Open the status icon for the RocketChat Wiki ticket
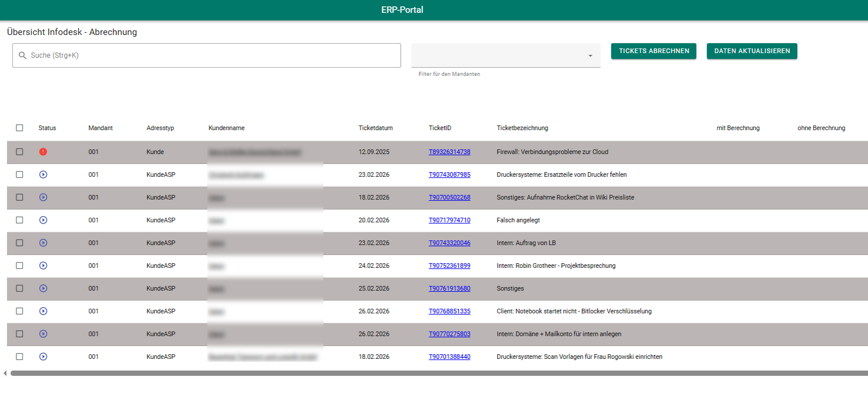This screenshot has height=405, width=868. click(43, 197)
